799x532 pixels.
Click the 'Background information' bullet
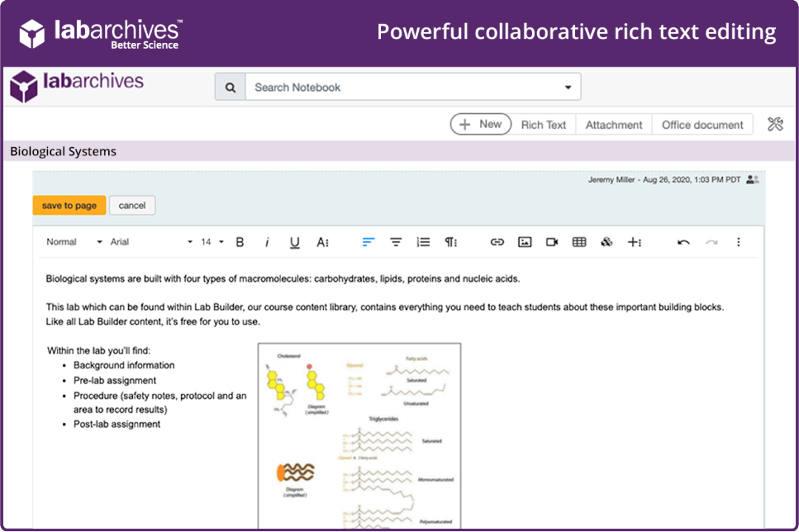pyautogui.click(x=124, y=366)
